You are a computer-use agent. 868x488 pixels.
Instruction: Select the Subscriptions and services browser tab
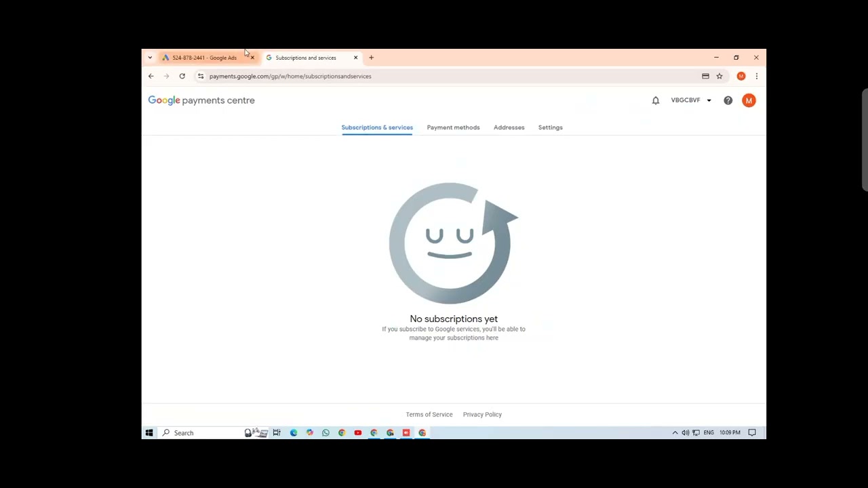coord(305,58)
